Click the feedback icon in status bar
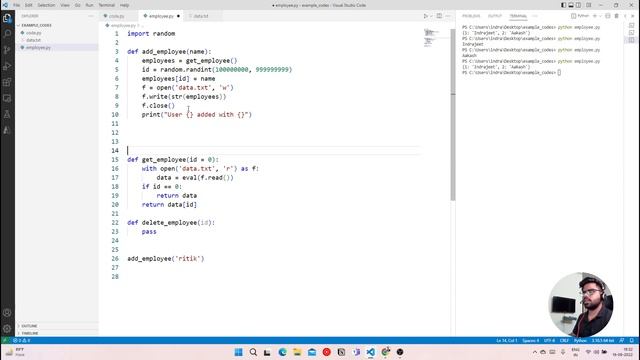 tap(622, 340)
